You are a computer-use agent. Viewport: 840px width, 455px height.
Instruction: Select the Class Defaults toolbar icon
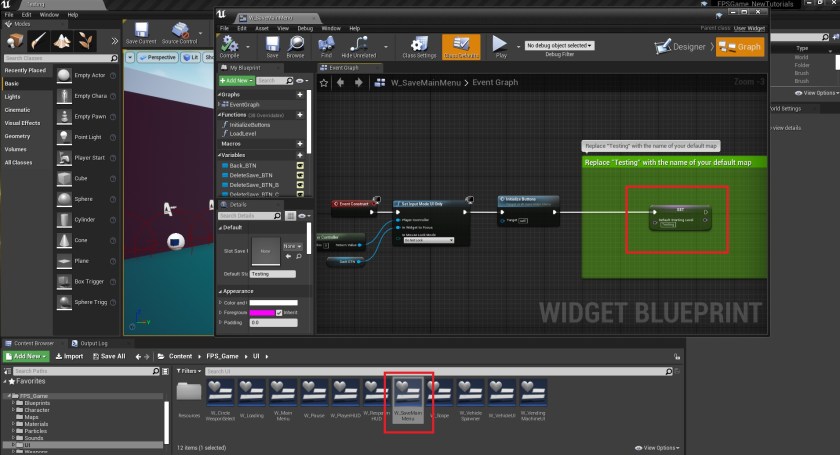point(460,45)
